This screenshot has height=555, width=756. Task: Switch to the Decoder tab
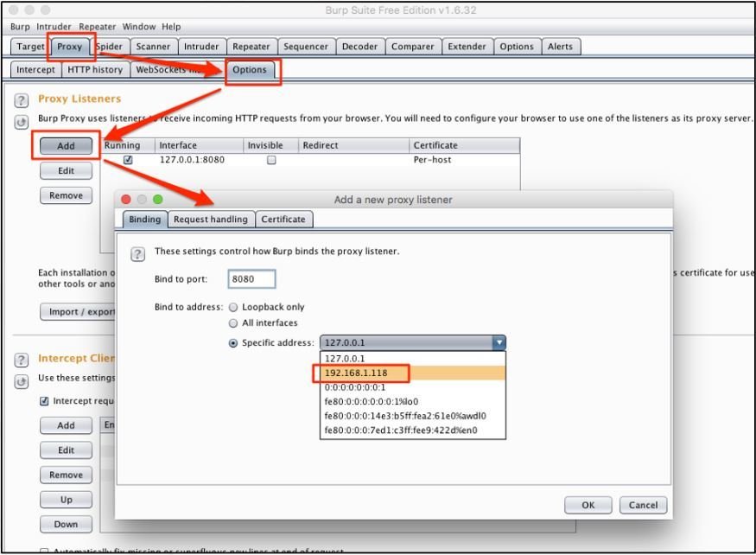tap(359, 47)
